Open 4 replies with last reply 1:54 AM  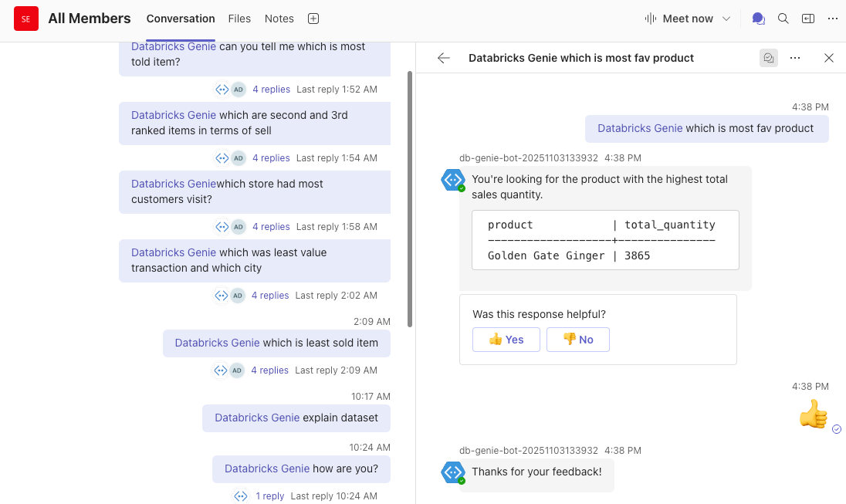point(272,158)
